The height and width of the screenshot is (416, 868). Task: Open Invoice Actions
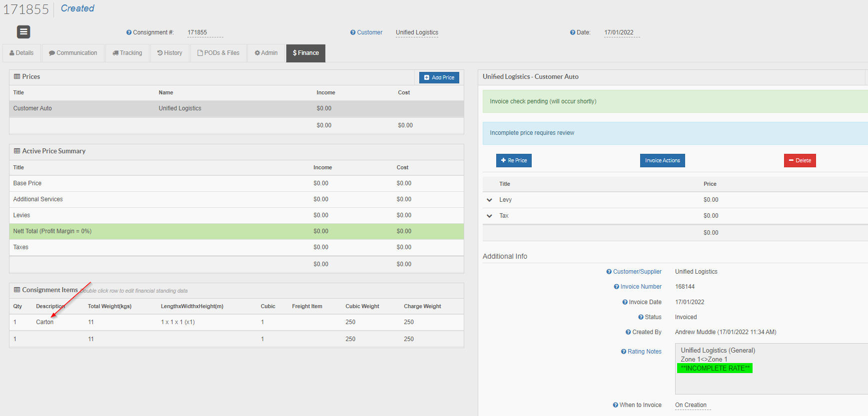(x=663, y=160)
